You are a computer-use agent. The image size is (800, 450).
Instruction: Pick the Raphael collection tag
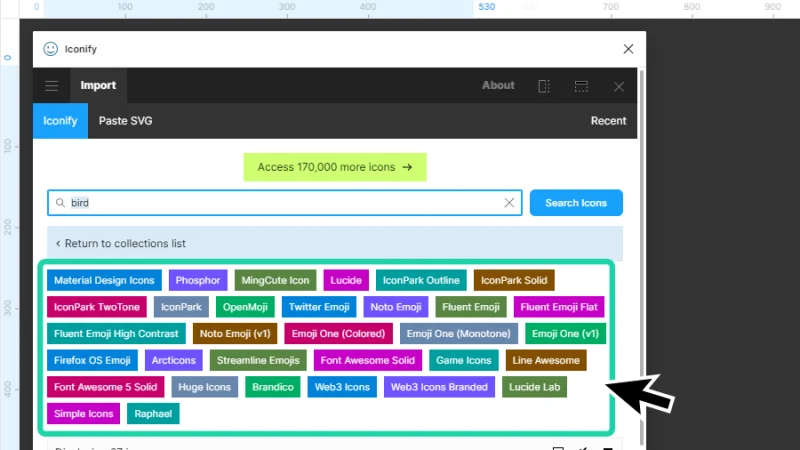pos(153,413)
